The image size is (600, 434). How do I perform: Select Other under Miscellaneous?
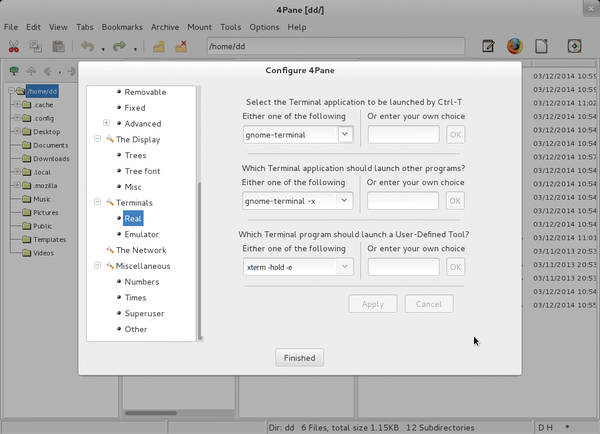coord(136,330)
